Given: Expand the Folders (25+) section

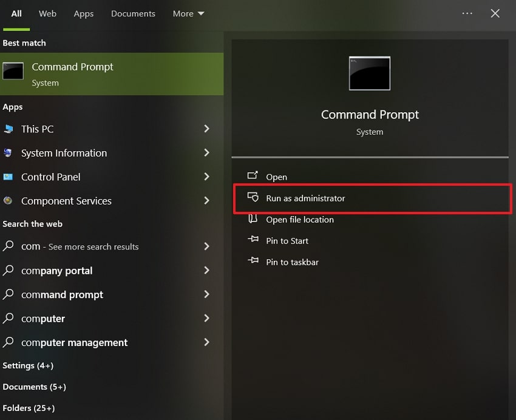Looking at the screenshot, I should coord(29,408).
